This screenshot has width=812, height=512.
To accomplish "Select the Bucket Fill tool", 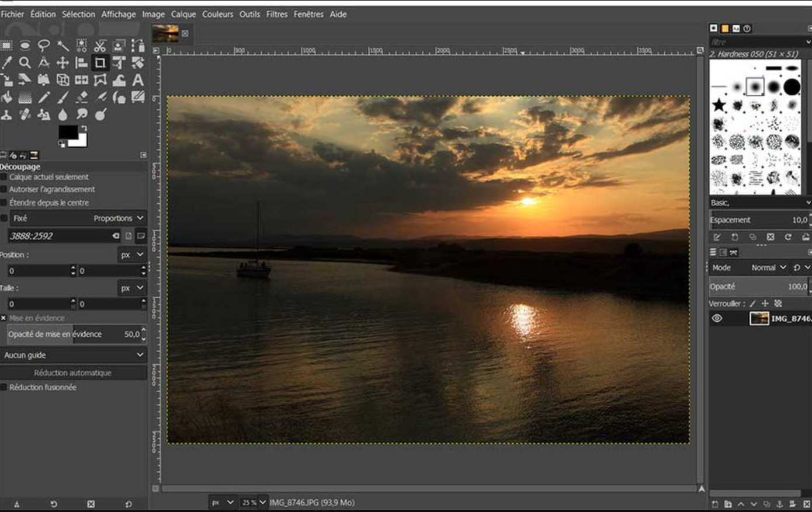I will [6, 97].
